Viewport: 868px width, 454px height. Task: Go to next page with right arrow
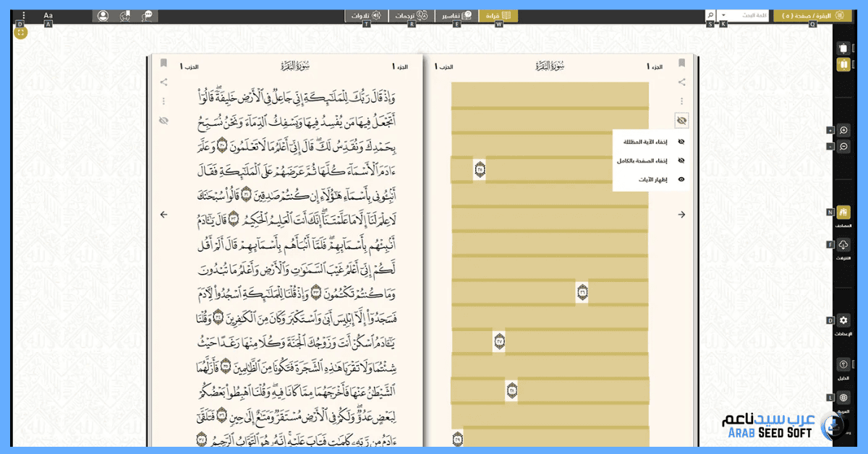click(x=681, y=215)
